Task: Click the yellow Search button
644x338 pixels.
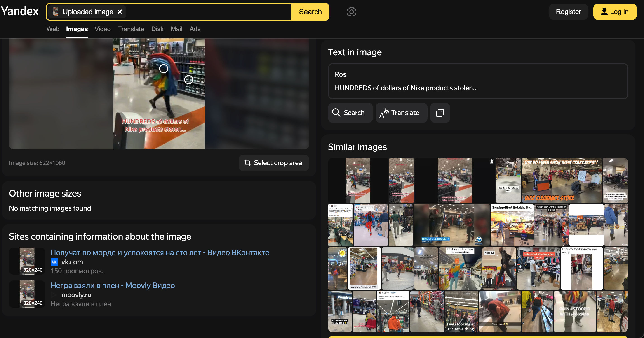Action: (310, 12)
